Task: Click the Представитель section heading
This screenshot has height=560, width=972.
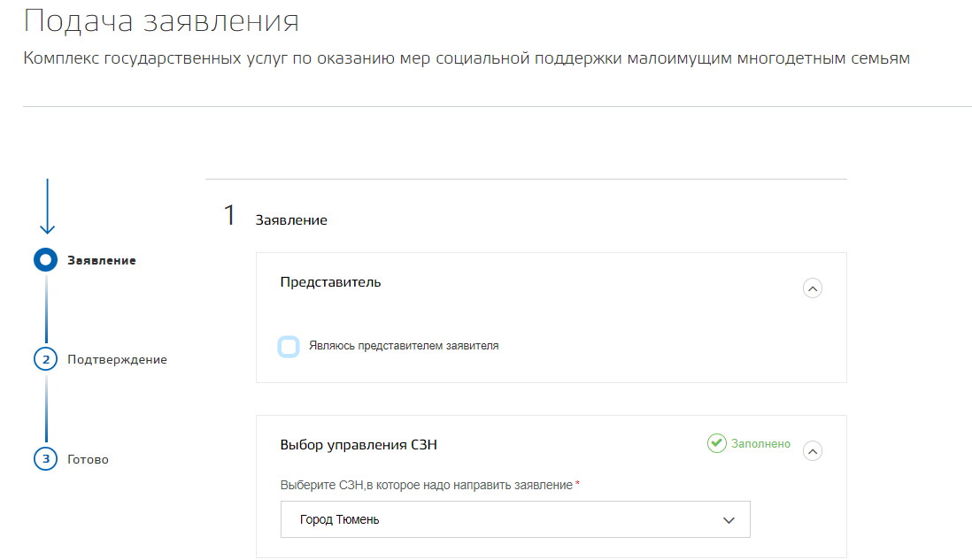Action: 330,282
